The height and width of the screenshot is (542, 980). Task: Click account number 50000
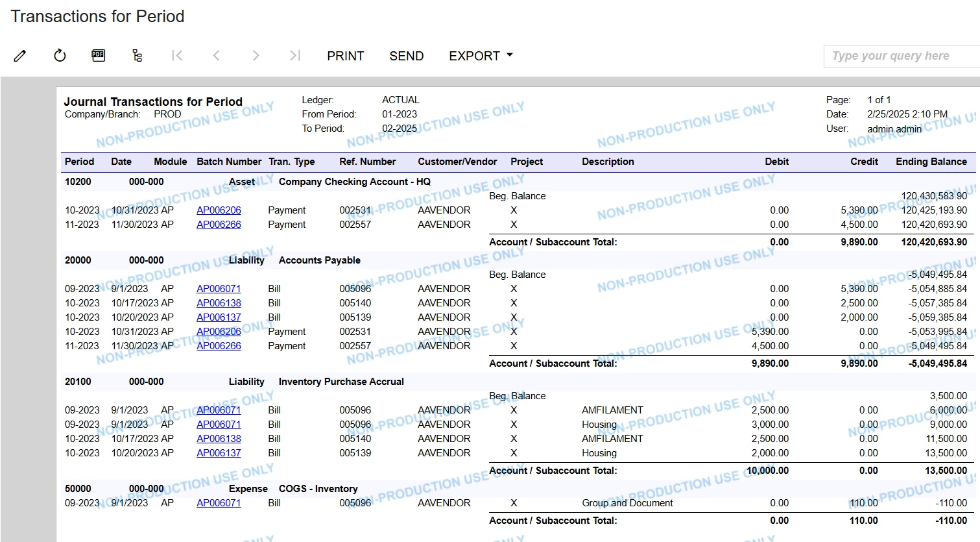tap(78, 489)
